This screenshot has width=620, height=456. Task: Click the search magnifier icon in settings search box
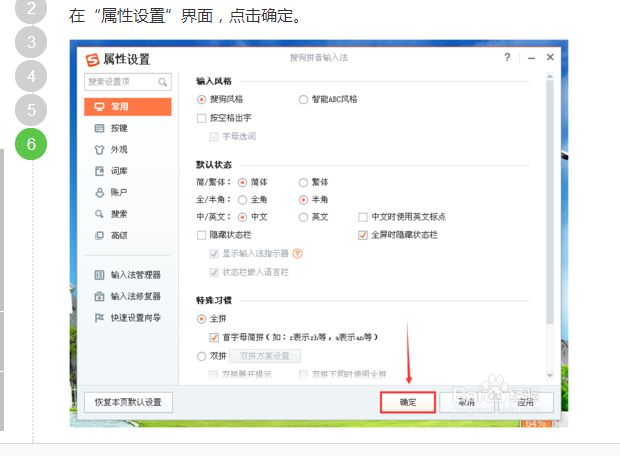[x=162, y=82]
